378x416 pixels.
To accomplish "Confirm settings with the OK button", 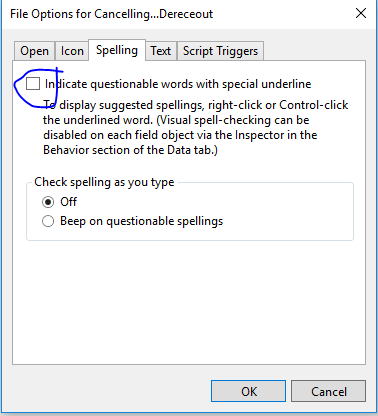I will coord(248,391).
